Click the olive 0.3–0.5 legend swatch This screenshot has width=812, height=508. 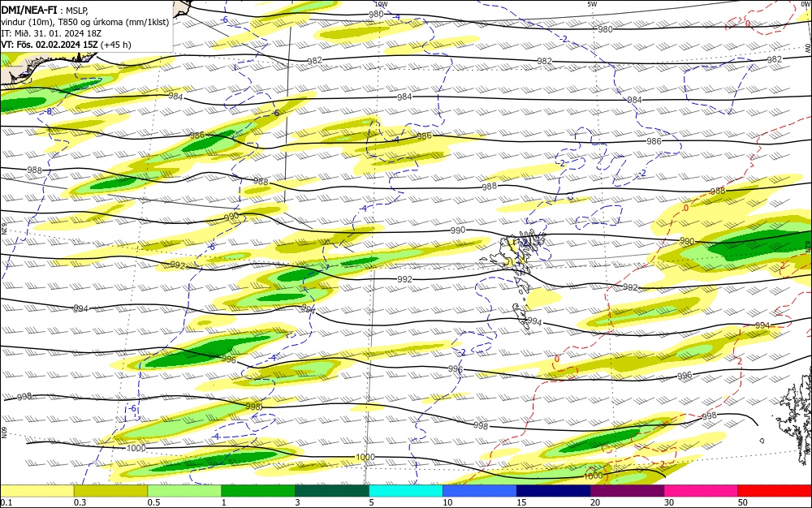click(110, 491)
